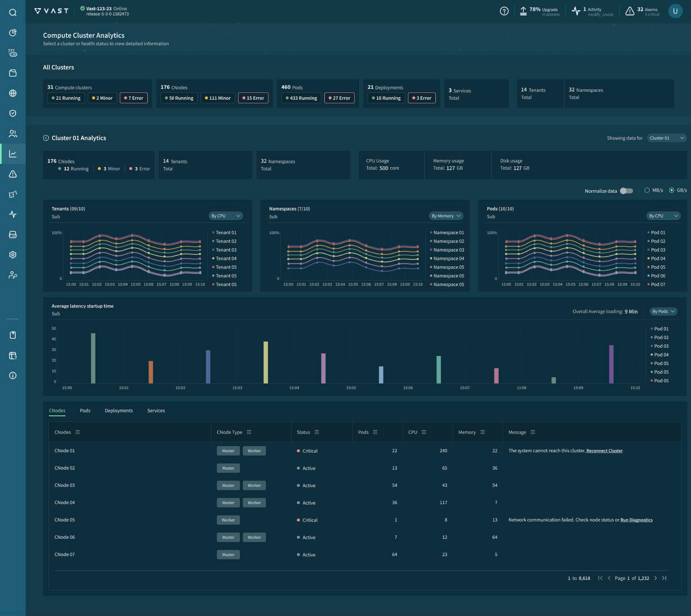691x616 pixels.
Task: Go to the first table page
Action: [600, 578]
